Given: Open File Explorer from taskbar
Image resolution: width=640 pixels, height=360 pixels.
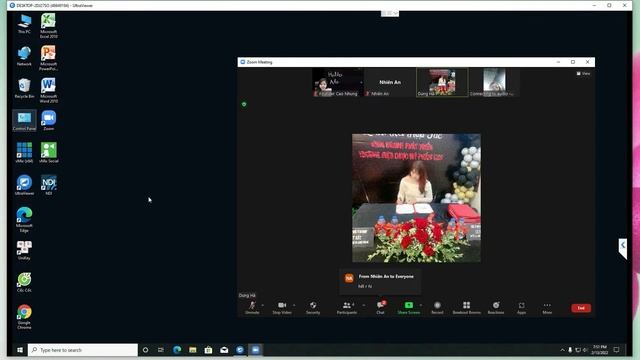Looking at the screenshot, I should [193, 350].
